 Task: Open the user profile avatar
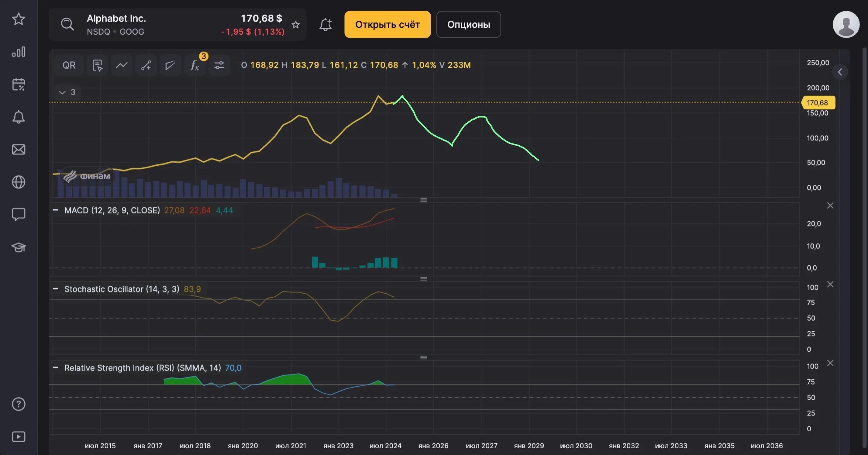click(x=846, y=24)
